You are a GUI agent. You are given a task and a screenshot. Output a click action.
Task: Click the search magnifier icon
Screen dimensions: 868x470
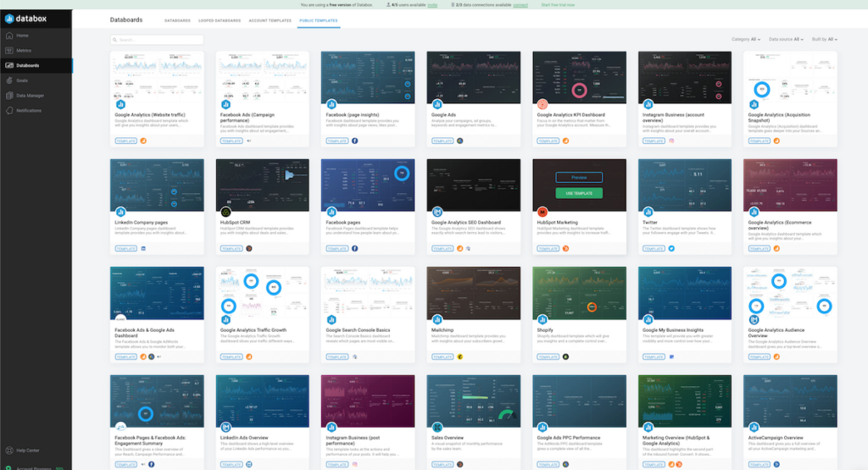point(114,40)
